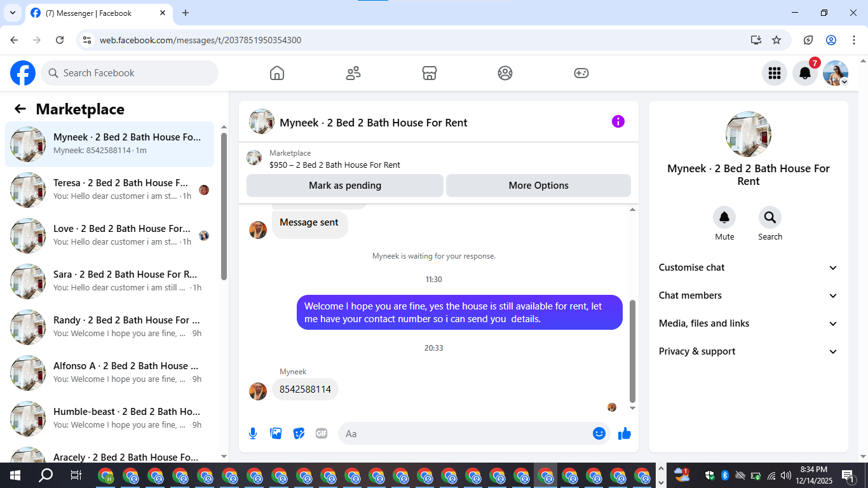Open Windows taskbar search
The image size is (868, 488).
tap(46, 475)
